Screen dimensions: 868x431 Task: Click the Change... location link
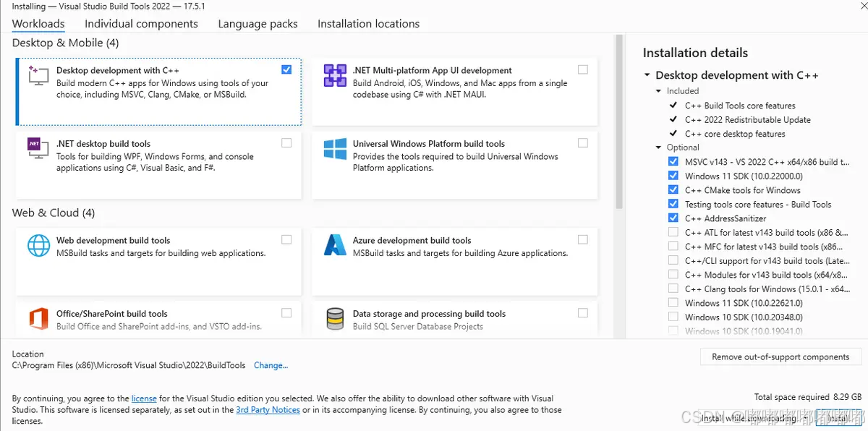coord(271,365)
